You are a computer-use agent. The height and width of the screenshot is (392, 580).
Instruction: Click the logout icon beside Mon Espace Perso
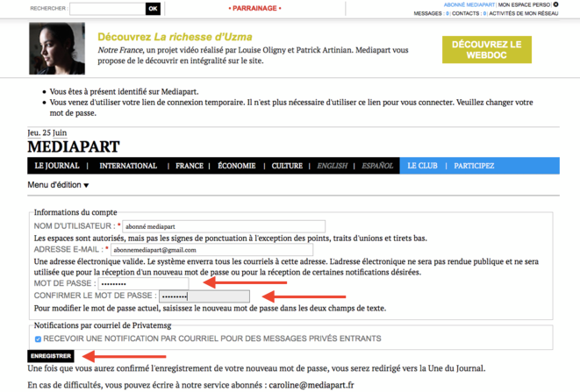click(x=555, y=4)
